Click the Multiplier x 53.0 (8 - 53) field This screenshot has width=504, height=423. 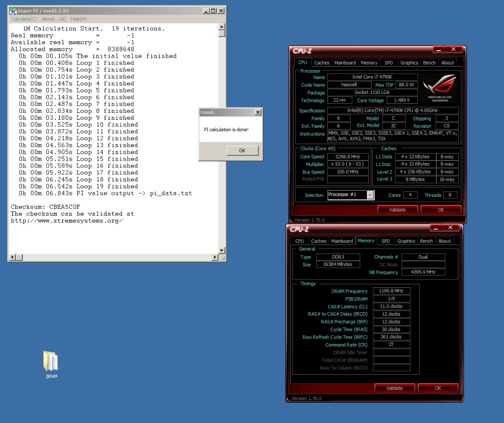coord(348,164)
